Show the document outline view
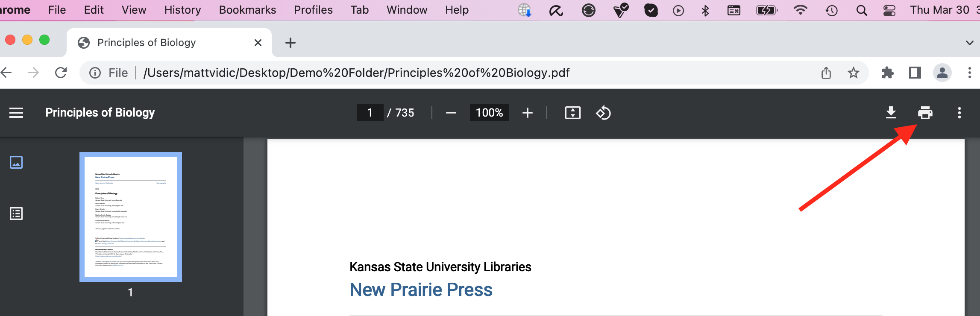This screenshot has height=316, width=980. (x=16, y=214)
